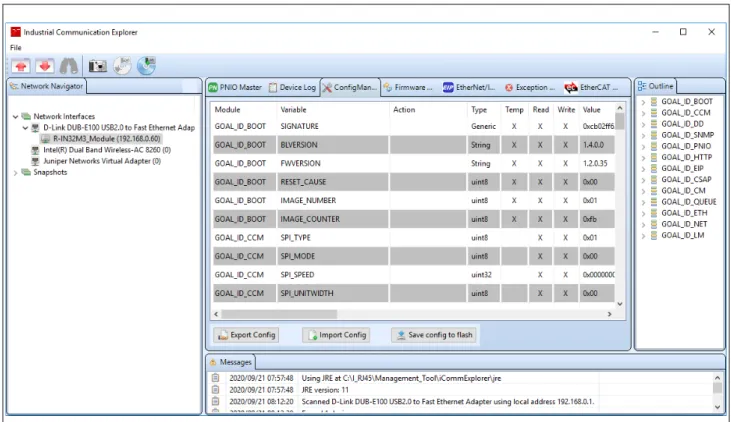Select the BLVERSION row in the table
731x422 pixels.
pyautogui.click(x=414, y=145)
